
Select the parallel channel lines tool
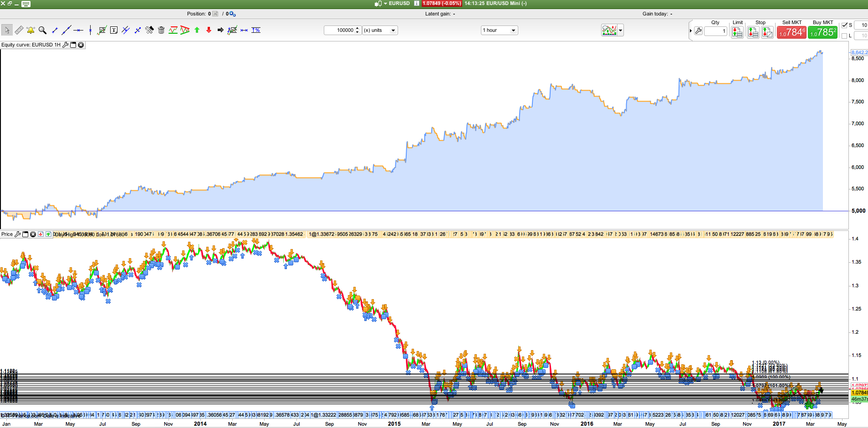click(x=126, y=30)
